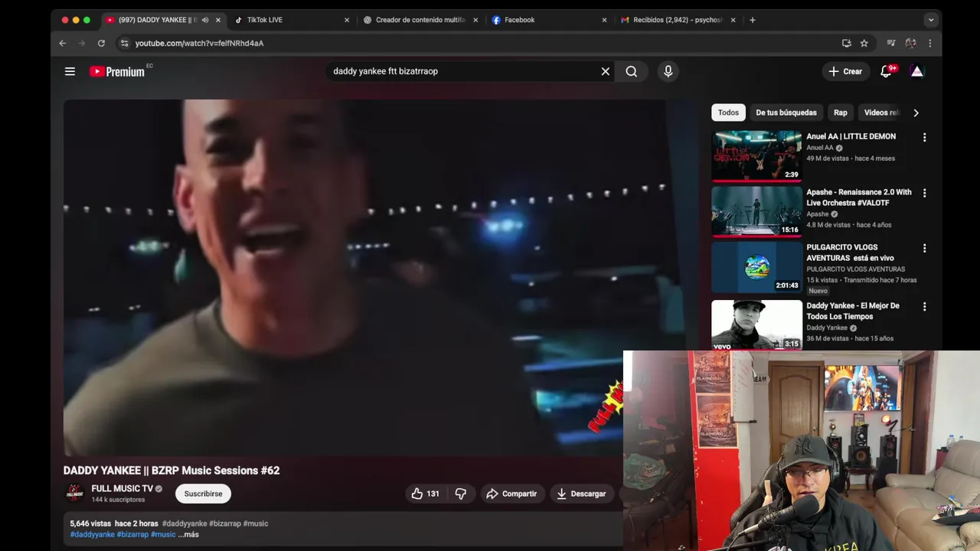This screenshot has width=980, height=551.
Task: Click the blue #daddyyanke hashtag
Action: point(92,534)
